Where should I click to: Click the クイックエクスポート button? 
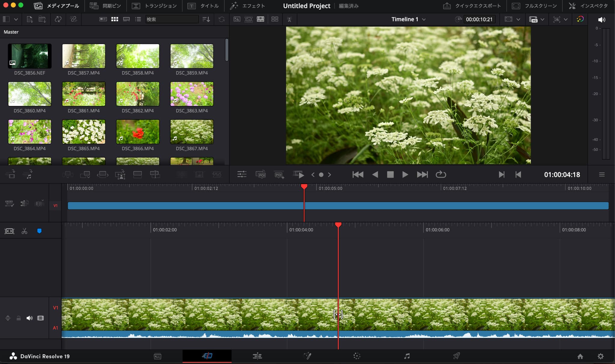(472, 6)
